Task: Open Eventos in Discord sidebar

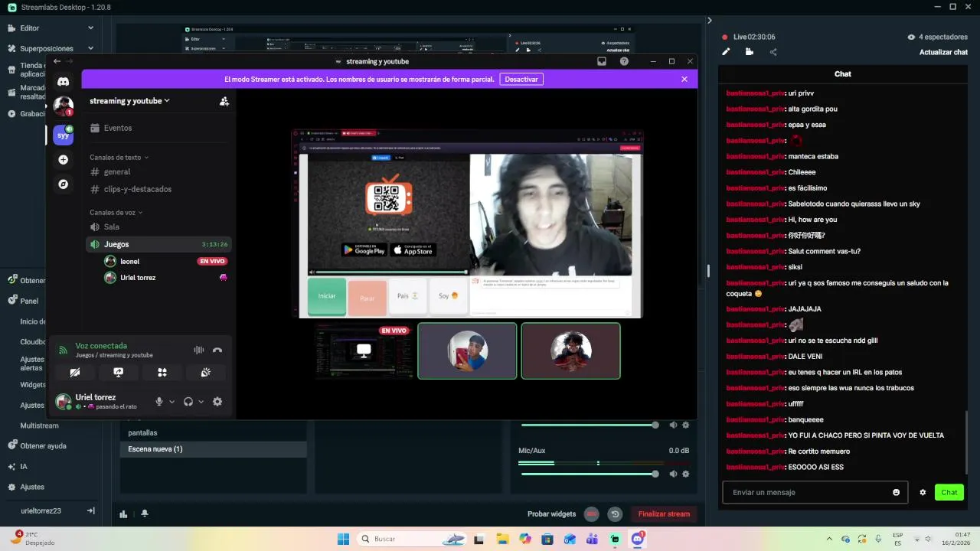Action: [158, 128]
